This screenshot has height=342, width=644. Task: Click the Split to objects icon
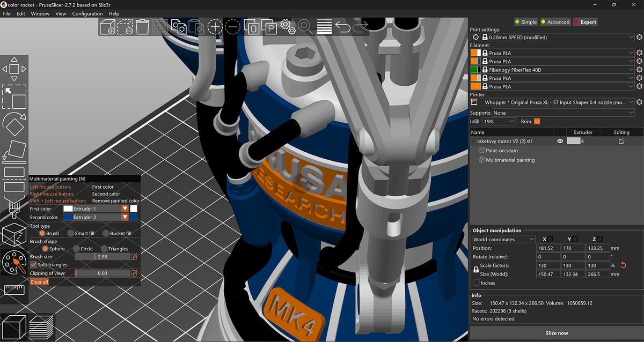252,26
